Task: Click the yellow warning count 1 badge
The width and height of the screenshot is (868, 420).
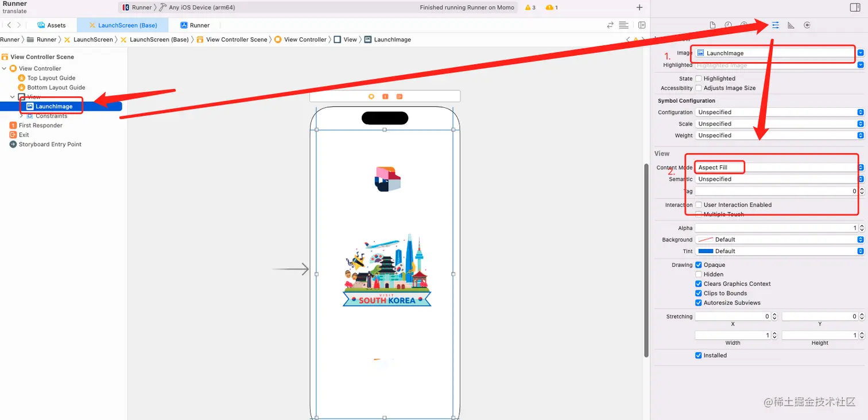Action: [552, 7]
